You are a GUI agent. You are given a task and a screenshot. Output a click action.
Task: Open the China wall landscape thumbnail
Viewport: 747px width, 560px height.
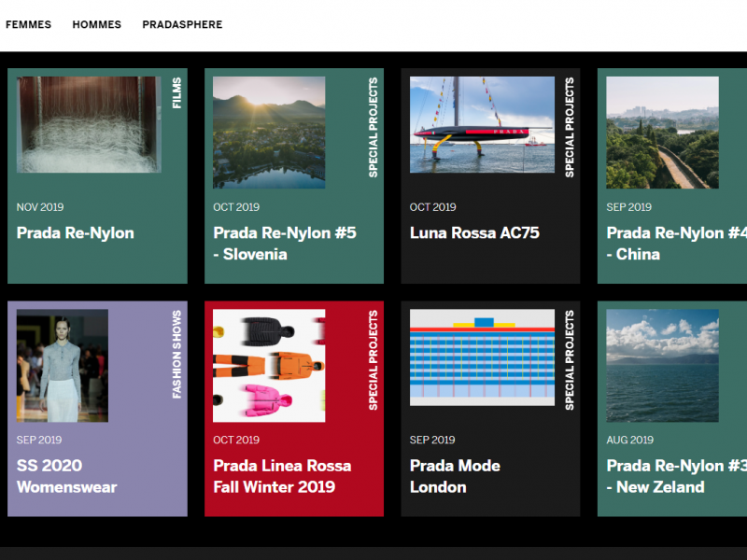tap(663, 133)
